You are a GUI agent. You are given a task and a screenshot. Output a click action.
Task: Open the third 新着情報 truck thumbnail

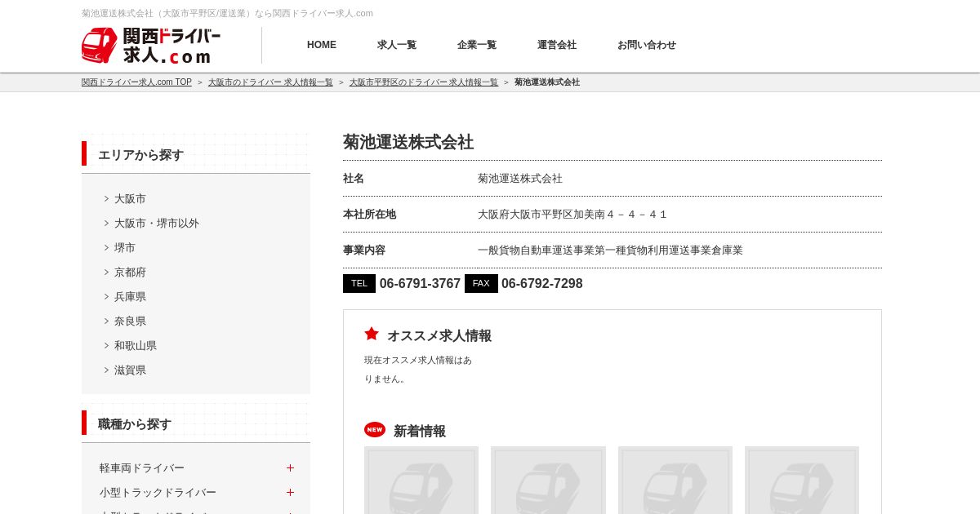pos(675,481)
